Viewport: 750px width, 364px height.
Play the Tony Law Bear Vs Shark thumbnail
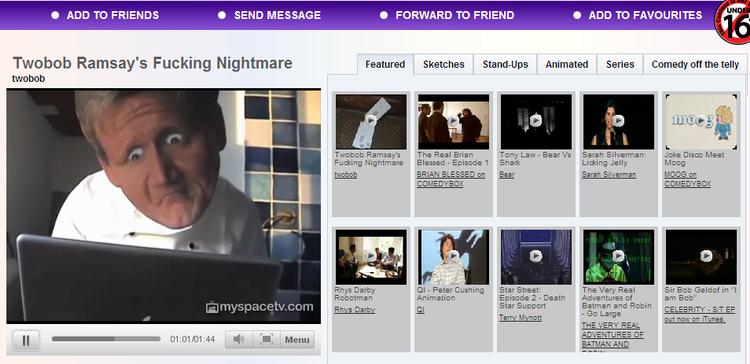[536, 121]
